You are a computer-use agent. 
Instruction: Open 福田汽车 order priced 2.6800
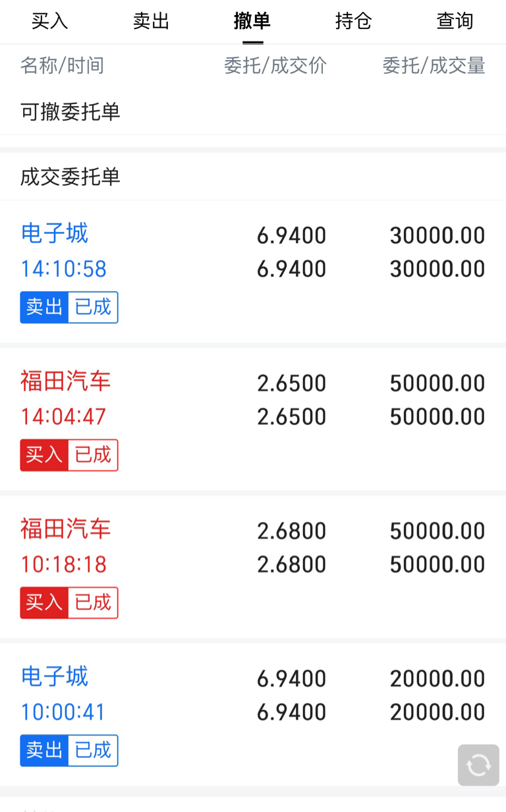[253, 567]
